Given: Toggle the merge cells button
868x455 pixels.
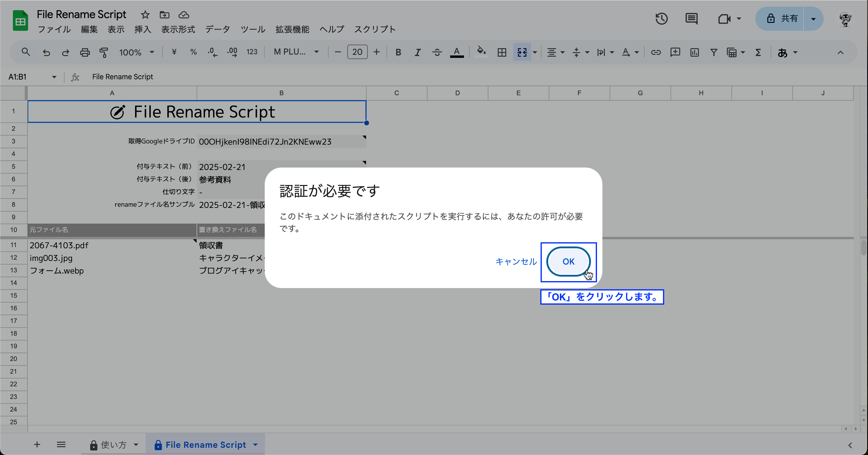Looking at the screenshot, I should click(522, 52).
